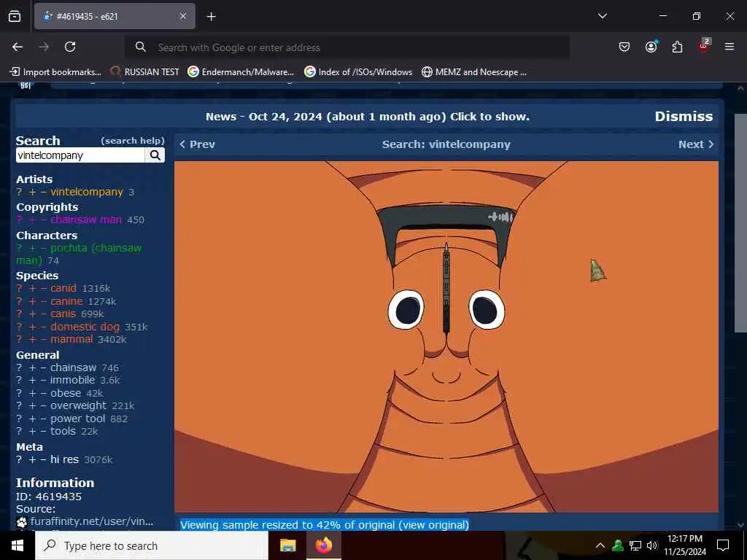Open the immobile tag

click(x=72, y=380)
